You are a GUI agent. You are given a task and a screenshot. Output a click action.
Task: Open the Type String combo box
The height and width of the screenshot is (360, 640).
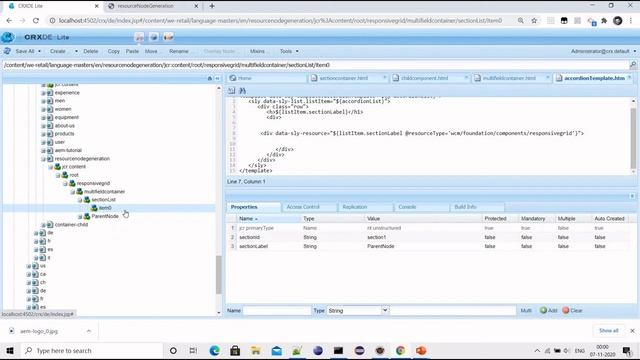click(x=358, y=311)
